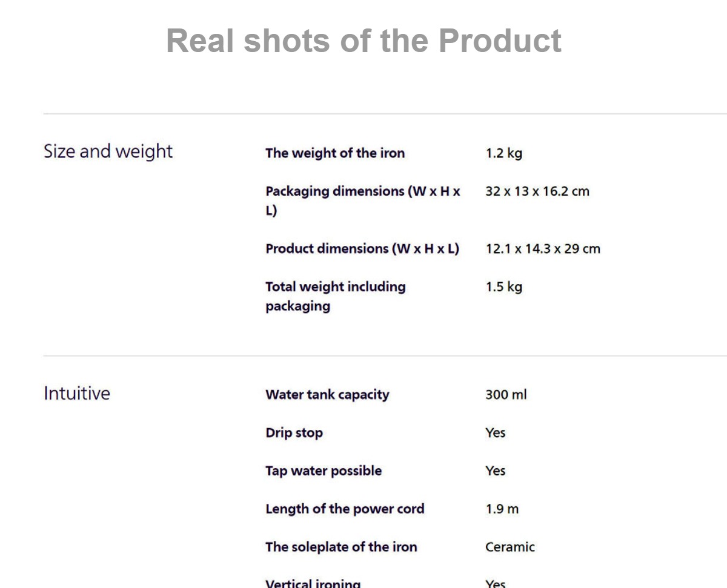This screenshot has height=588, width=727.
Task: Click the Tap water possible label
Action: click(324, 471)
